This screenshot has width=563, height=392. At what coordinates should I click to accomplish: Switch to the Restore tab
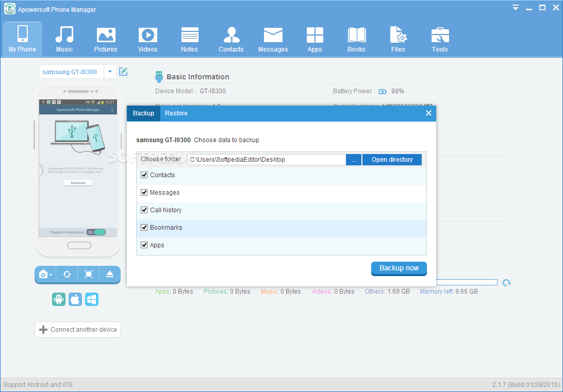point(176,113)
